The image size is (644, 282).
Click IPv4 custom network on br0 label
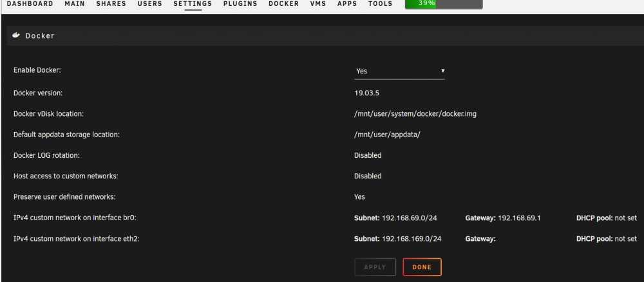75,218
